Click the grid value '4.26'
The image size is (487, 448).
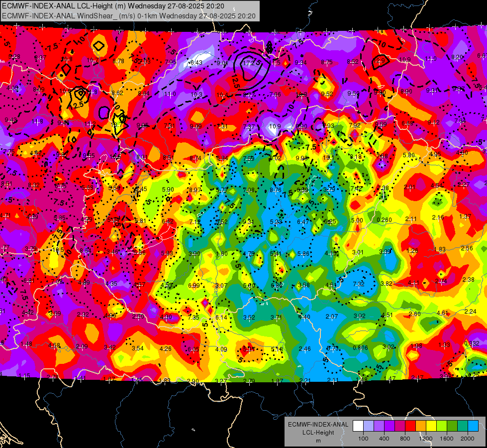coord(166,349)
